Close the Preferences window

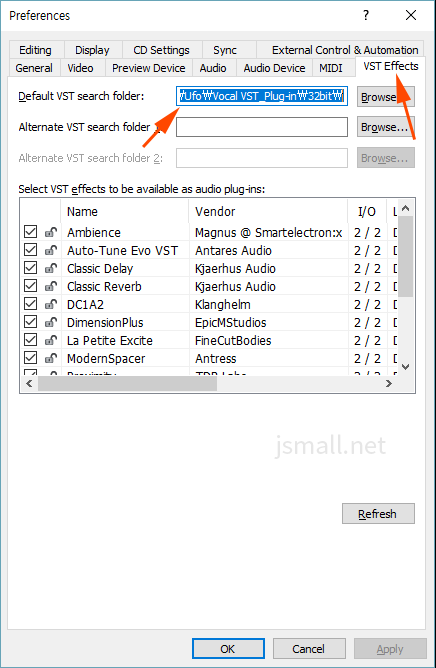411,15
